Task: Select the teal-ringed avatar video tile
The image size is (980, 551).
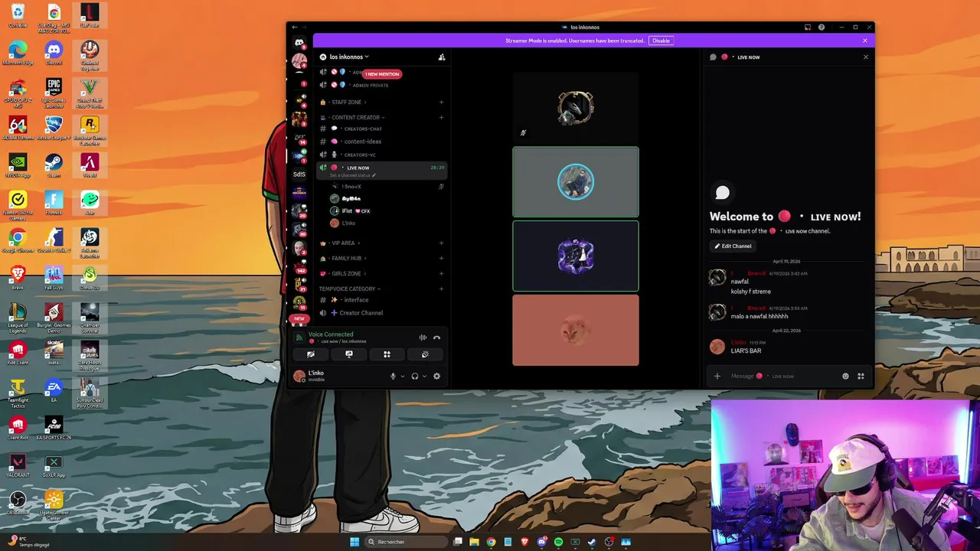Action: point(576,182)
